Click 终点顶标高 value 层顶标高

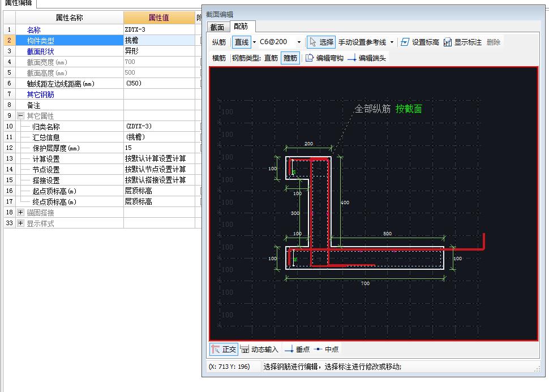coord(159,201)
